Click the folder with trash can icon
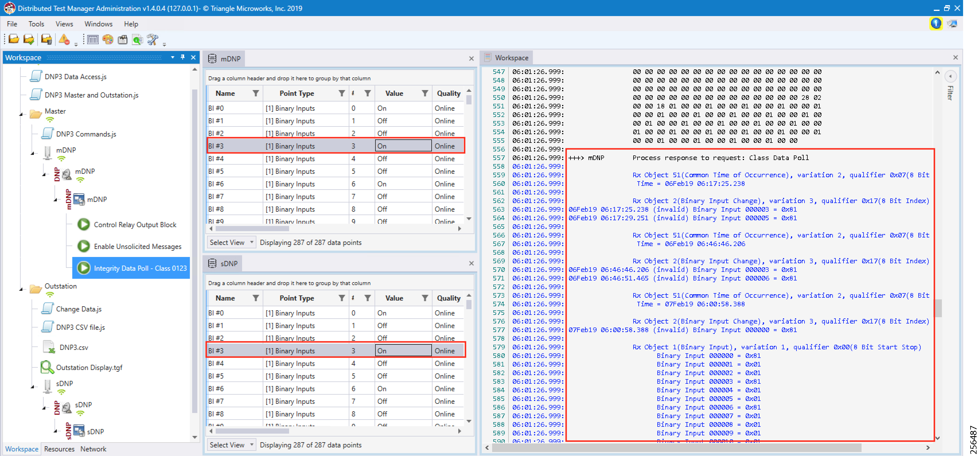Image resolution: width=980 pixels, height=456 pixels. coord(46,39)
